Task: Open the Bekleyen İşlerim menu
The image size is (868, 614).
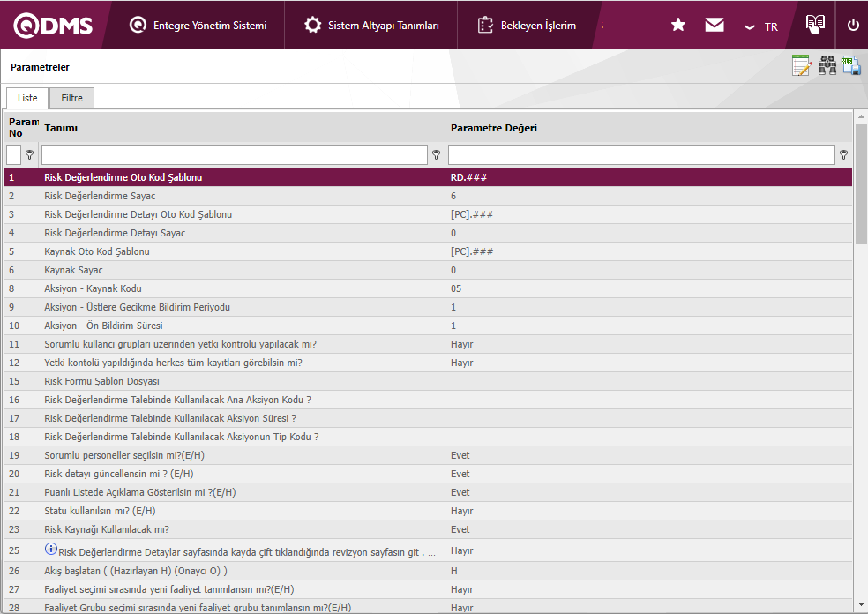Action: 527,26
